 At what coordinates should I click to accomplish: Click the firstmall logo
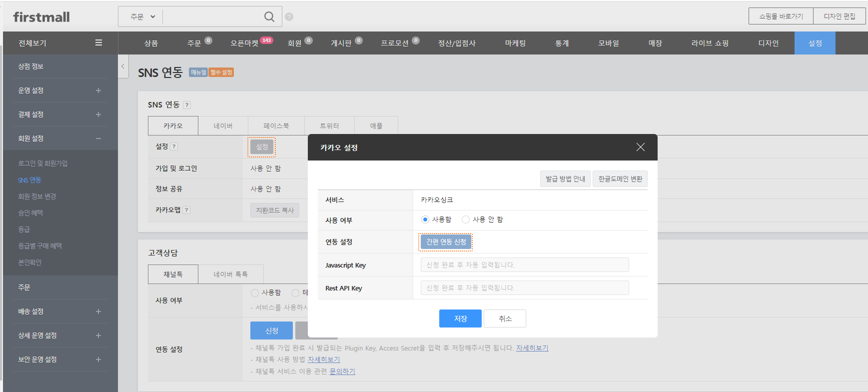pos(41,17)
